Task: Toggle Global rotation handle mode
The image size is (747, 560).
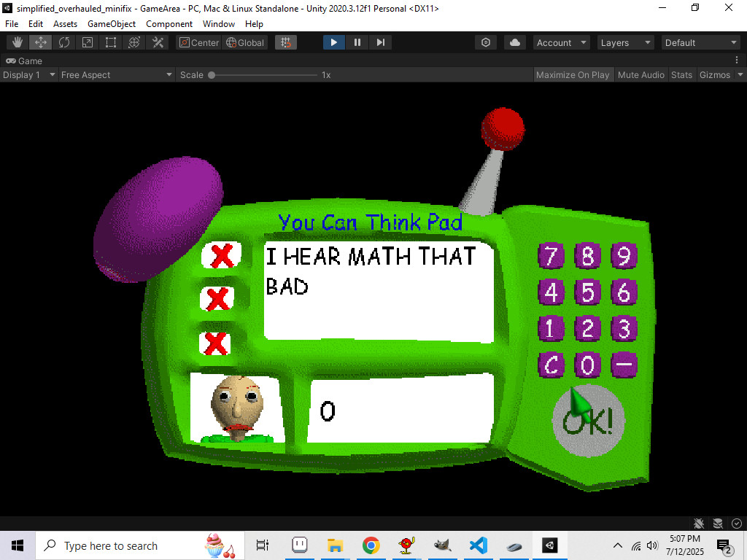Action: (x=245, y=42)
